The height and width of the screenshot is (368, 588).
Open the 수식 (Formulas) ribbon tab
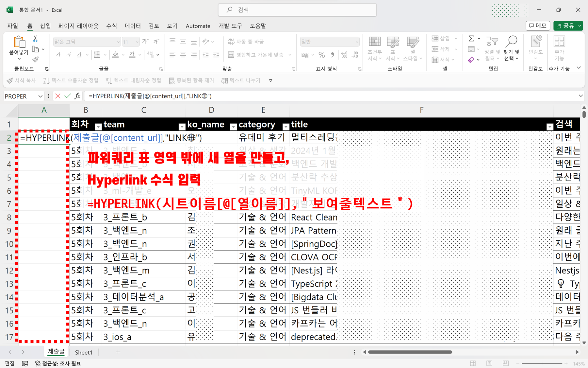[111, 26]
